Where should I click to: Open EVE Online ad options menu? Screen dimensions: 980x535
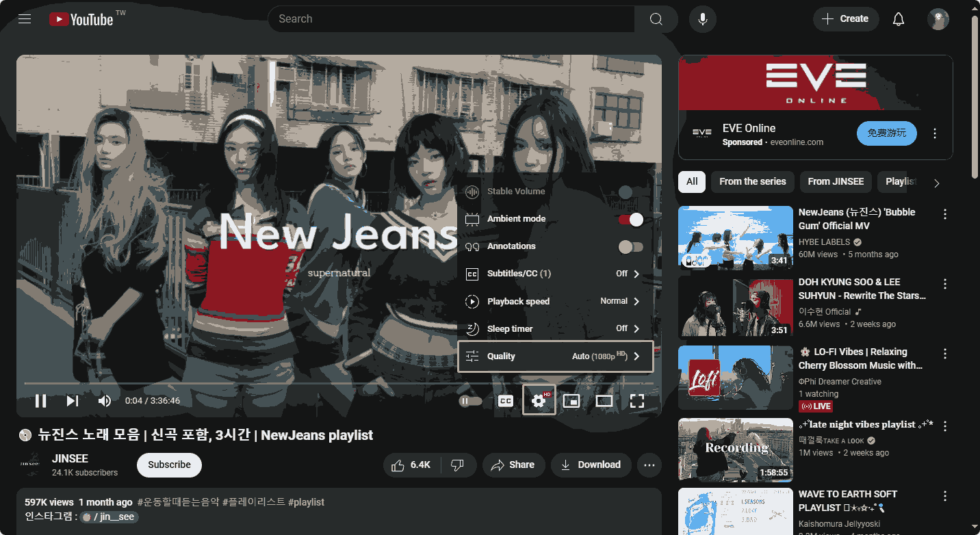pyautogui.click(x=935, y=134)
